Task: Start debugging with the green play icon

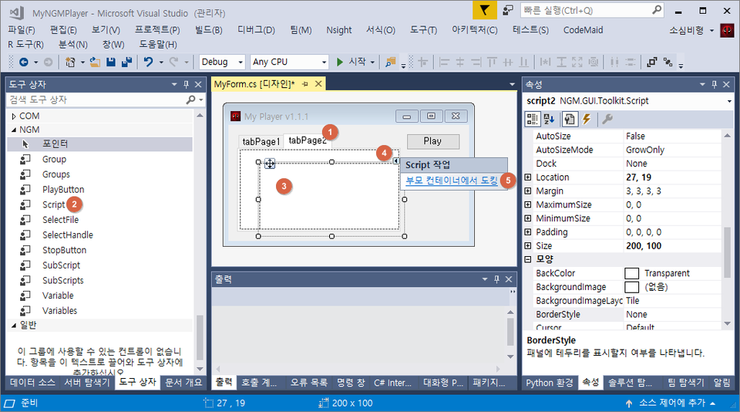Action: coord(339,62)
